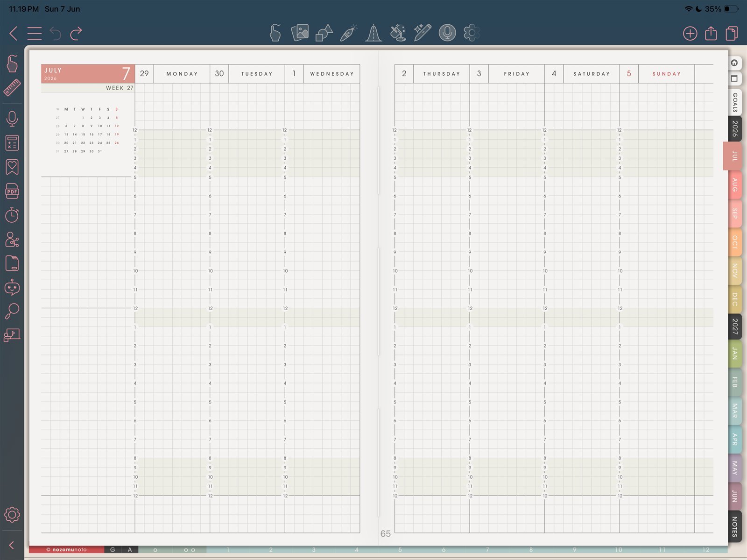Redo the last action
This screenshot has height=560, width=747.
coord(76,33)
